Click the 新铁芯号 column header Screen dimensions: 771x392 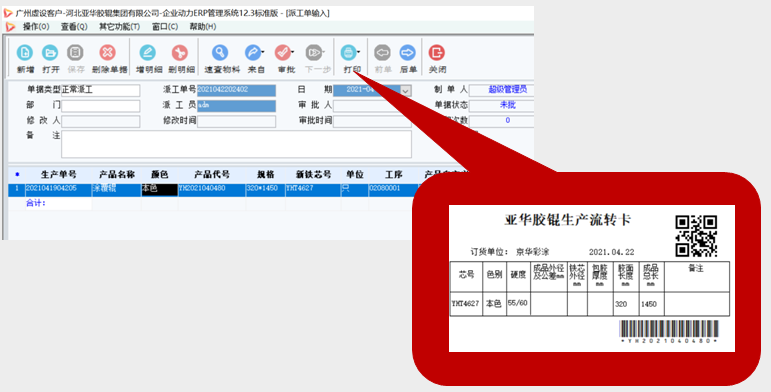click(313, 175)
